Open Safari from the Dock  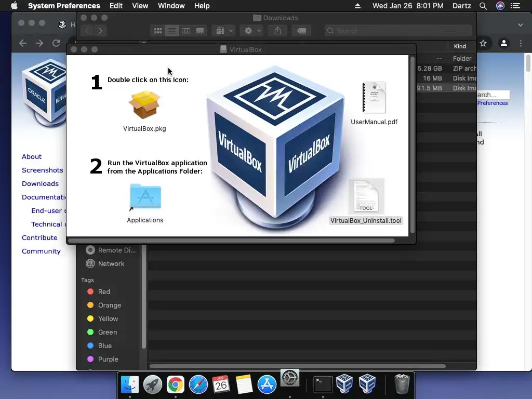pyautogui.click(x=198, y=384)
